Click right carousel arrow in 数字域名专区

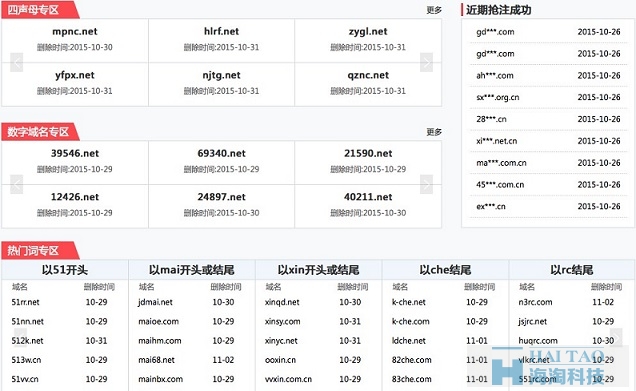coord(426,185)
